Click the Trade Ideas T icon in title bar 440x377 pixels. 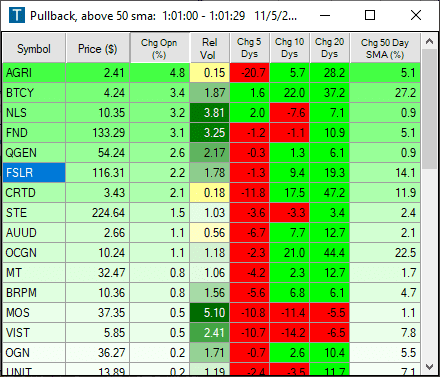tap(17, 15)
